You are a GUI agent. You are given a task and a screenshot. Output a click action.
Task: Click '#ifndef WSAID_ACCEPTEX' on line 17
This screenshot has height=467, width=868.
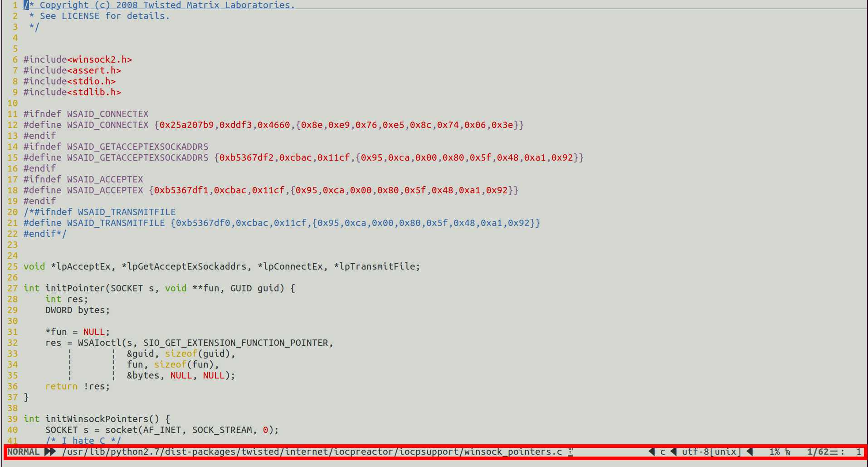coord(83,179)
